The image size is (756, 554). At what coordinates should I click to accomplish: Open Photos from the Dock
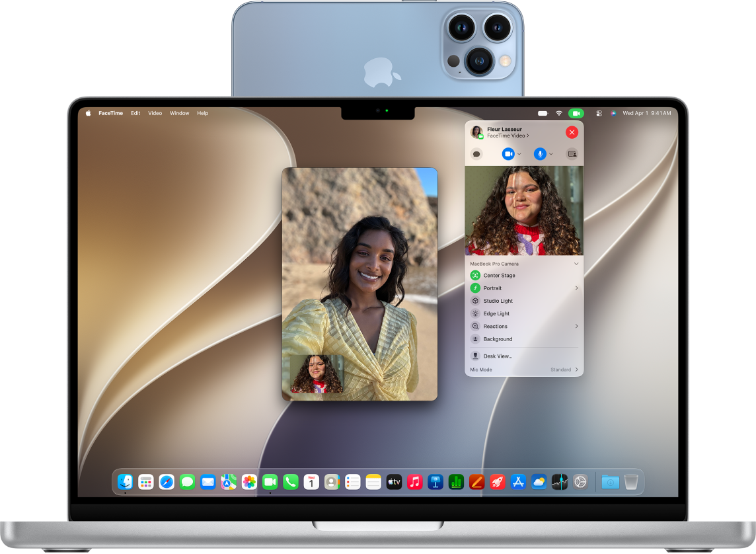click(x=249, y=482)
